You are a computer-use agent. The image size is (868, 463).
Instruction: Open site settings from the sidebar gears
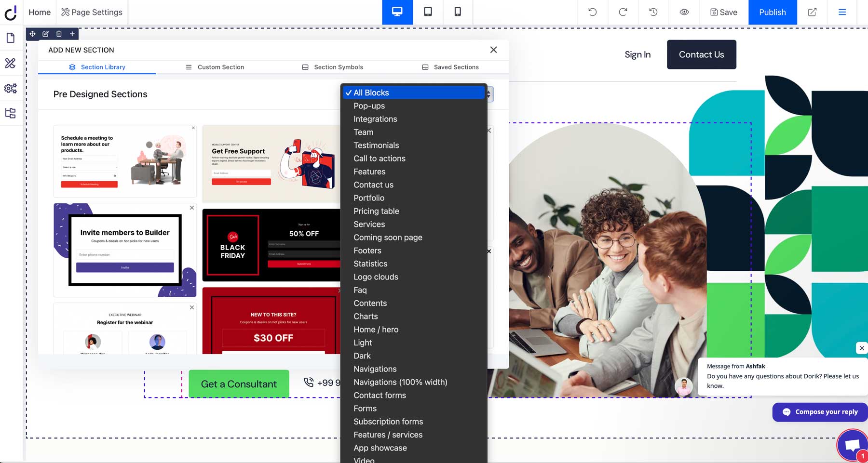coord(10,88)
